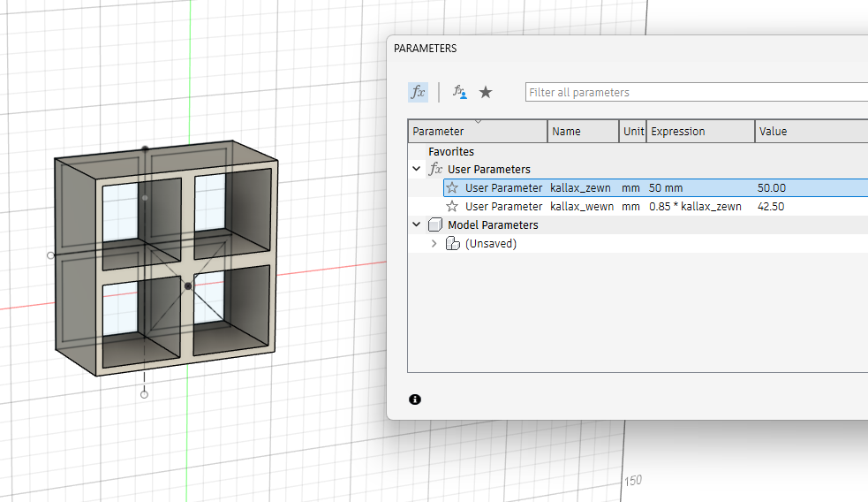This screenshot has width=868, height=502.
Task: Click the Model Parameters body icon
Action: coord(435,224)
